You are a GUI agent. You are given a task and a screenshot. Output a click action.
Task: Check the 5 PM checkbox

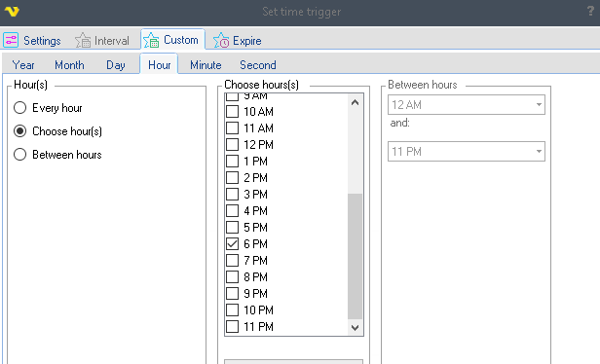(232, 227)
